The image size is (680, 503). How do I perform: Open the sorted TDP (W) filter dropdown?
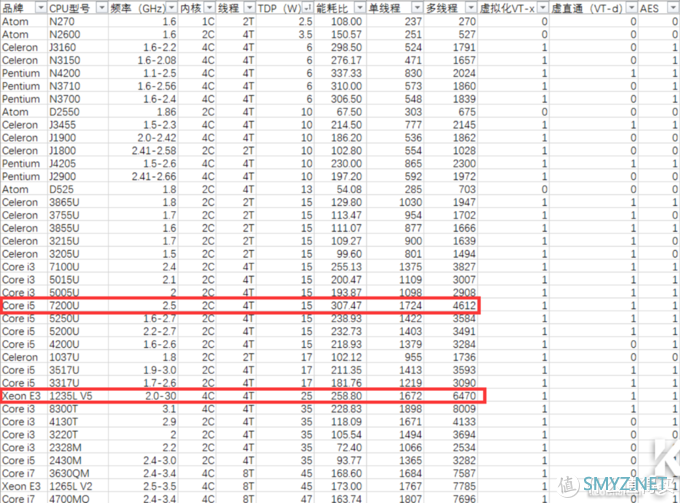click(307, 8)
